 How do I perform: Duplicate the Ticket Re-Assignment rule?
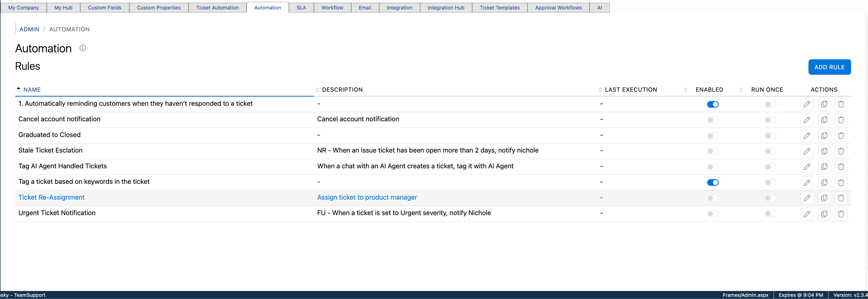coord(824,198)
